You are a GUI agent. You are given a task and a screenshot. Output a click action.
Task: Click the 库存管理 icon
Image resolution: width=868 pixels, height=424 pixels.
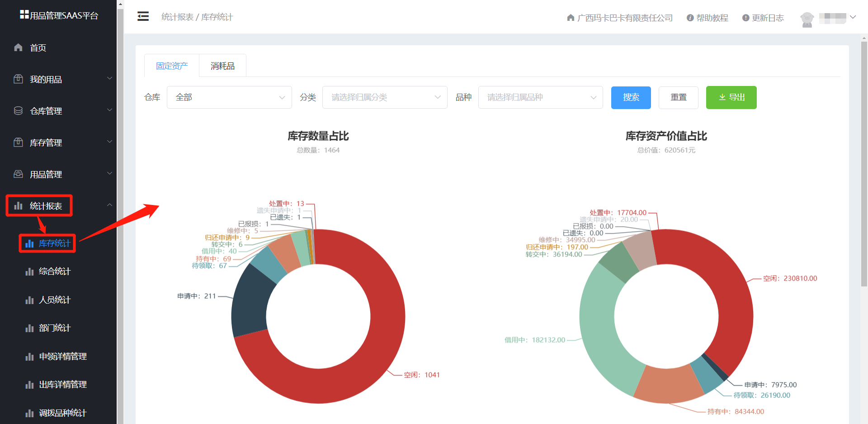[x=18, y=143]
